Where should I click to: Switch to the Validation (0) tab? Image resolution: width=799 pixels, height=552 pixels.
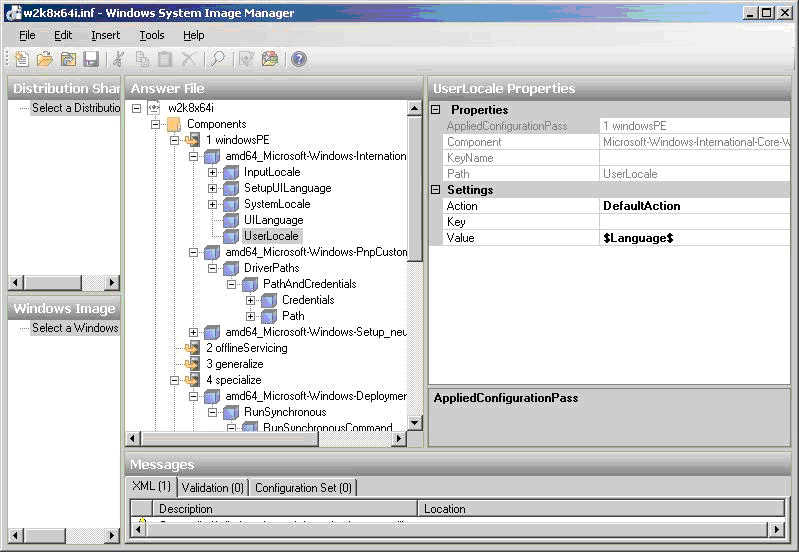pyautogui.click(x=212, y=488)
